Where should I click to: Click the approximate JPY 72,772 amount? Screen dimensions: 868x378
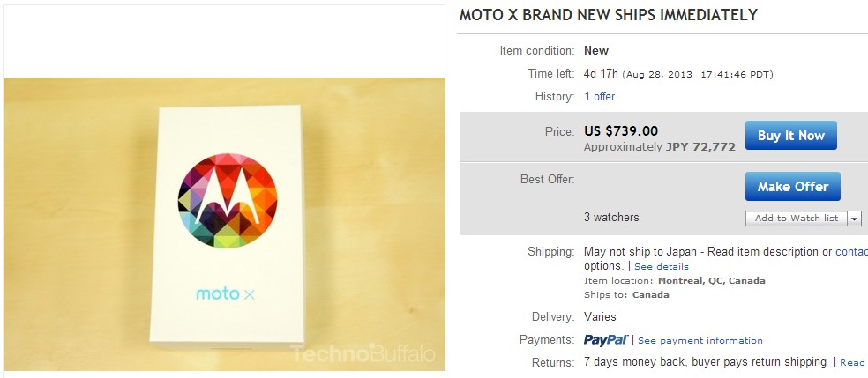click(700, 147)
